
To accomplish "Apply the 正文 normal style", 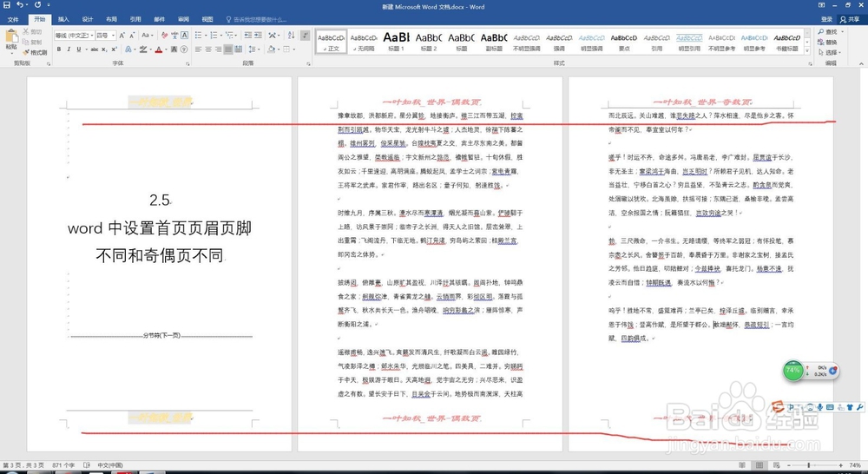I will pos(331,42).
